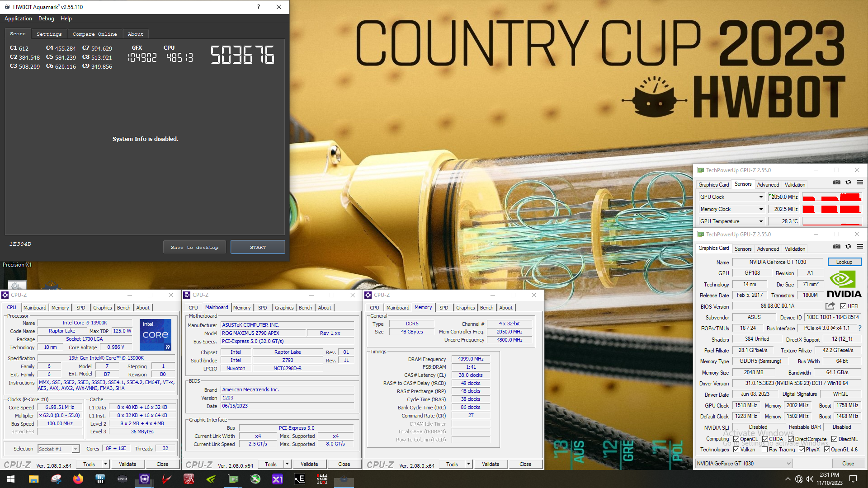Viewport: 868px width, 488px height.
Task: Open Socket #1 selection dropdown in CPU-Z
Action: [x=75, y=449]
